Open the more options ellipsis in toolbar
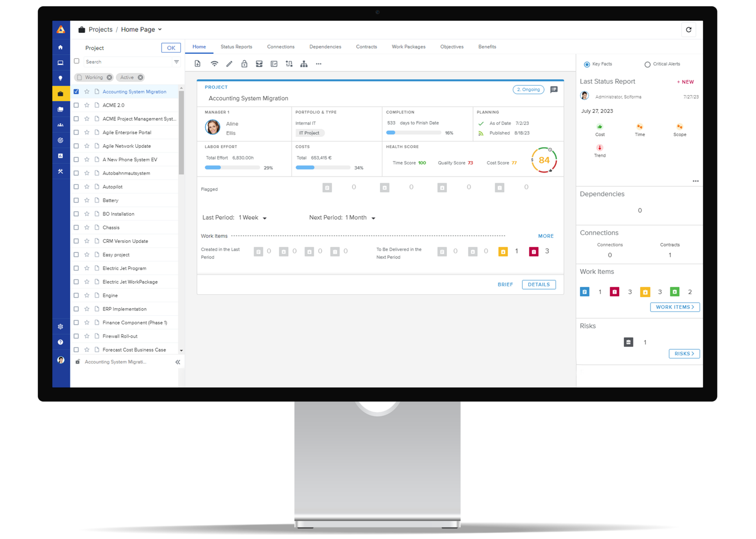This screenshot has width=756, height=539. (x=319, y=64)
